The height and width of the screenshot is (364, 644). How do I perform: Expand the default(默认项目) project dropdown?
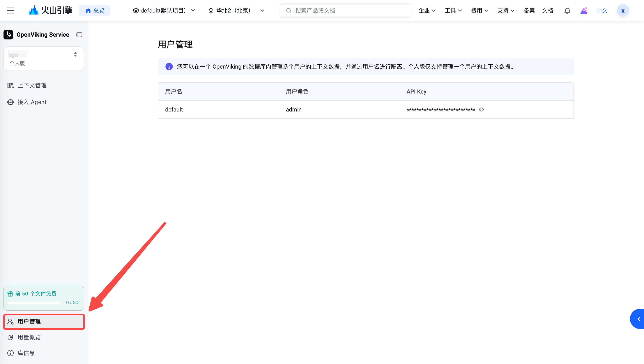(164, 11)
